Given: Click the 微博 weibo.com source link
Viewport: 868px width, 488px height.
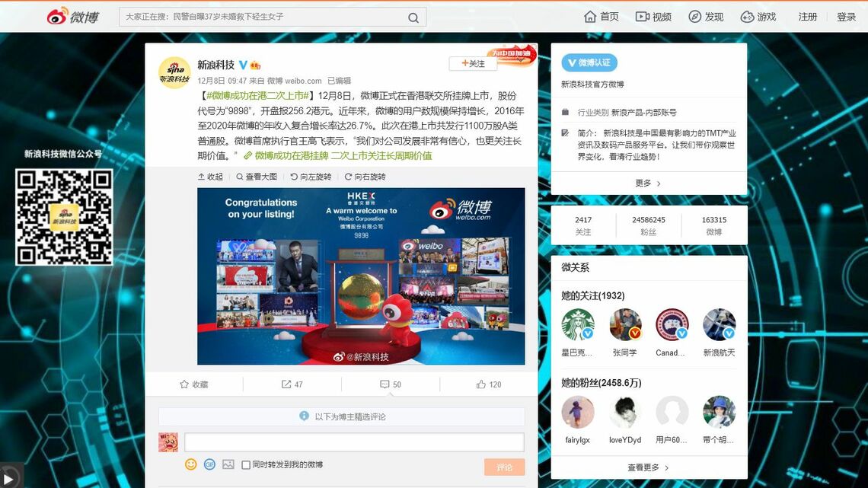Looking at the screenshot, I should (x=294, y=81).
